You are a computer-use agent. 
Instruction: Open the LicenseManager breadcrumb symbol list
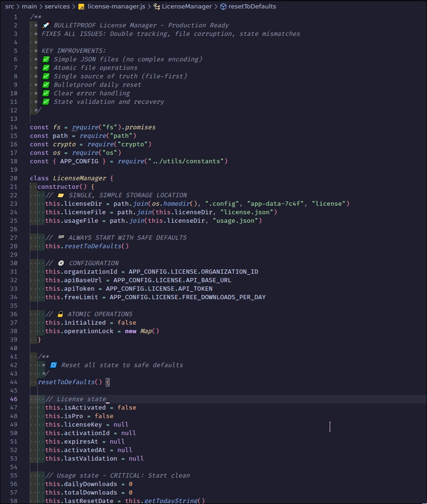click(x=187, y=7)
